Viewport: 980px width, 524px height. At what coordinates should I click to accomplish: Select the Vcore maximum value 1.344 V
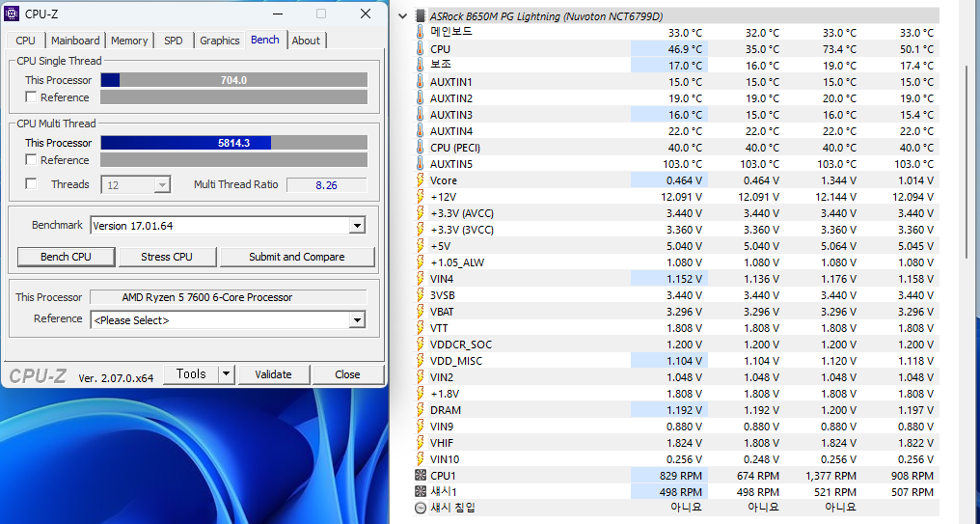[x=839, y=180]
